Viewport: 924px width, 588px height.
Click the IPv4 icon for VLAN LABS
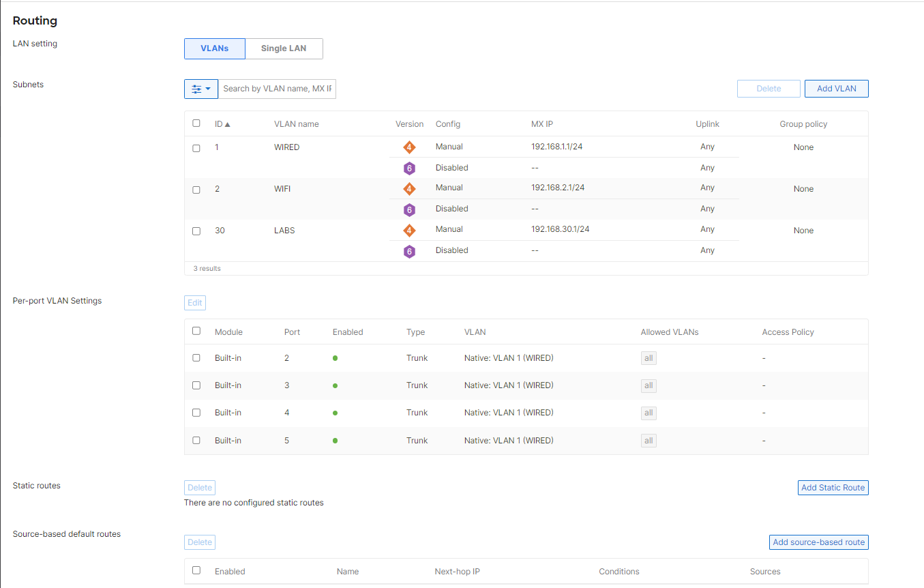pos(409,230)
